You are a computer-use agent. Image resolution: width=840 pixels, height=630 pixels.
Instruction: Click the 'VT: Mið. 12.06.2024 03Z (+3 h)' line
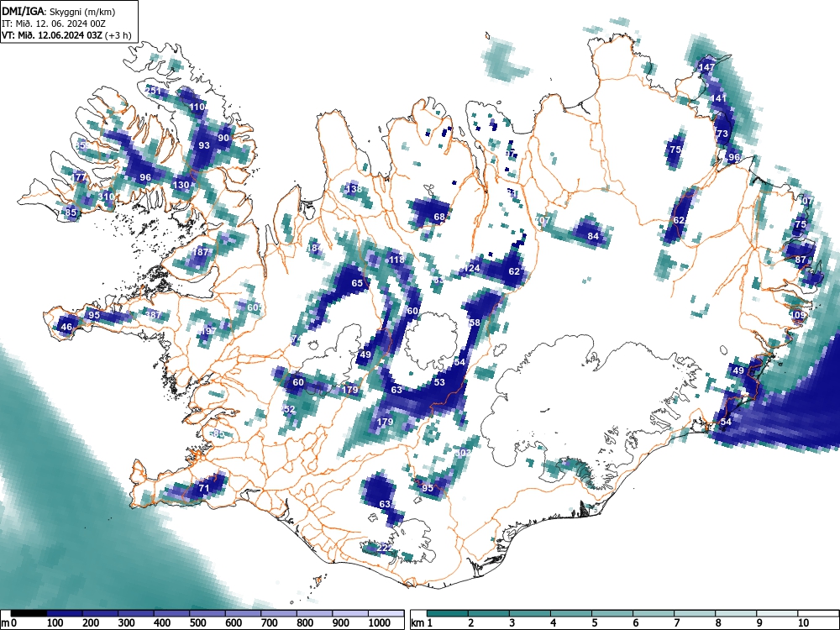(66, 35)
